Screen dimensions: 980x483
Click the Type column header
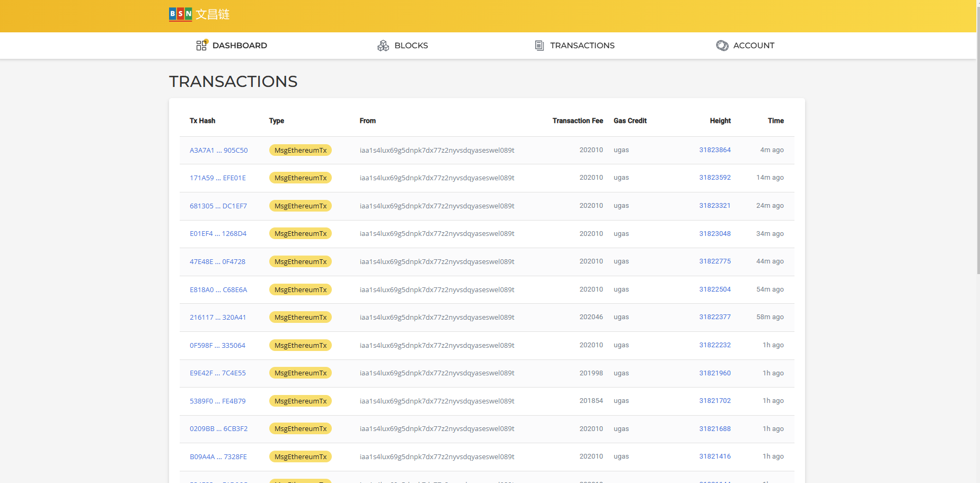(x=277, y=121)
